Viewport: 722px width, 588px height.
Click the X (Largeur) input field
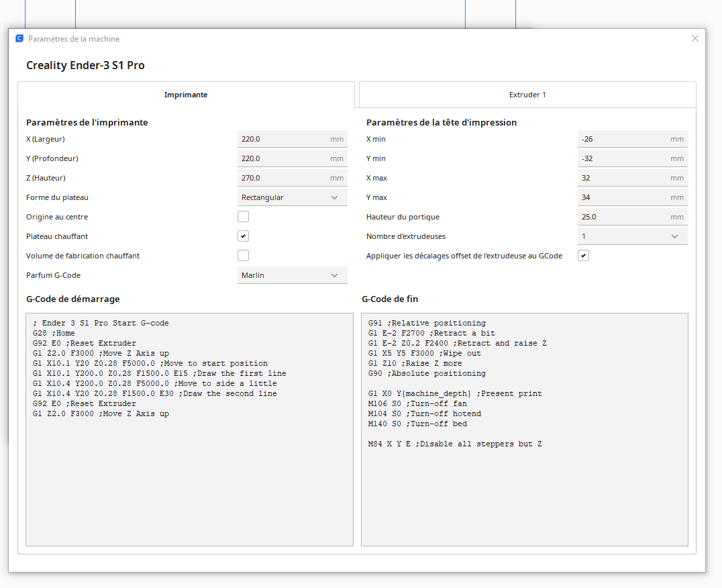[x=283, y=139]
